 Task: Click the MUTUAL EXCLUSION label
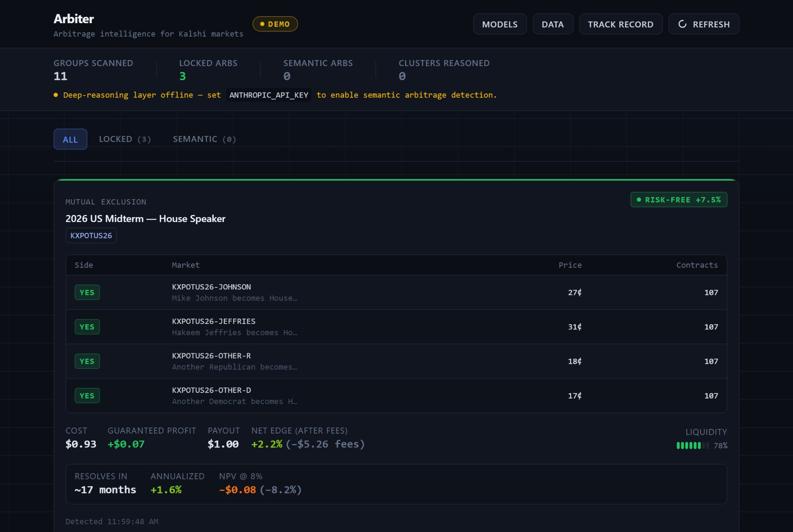(x=106, y=202)
